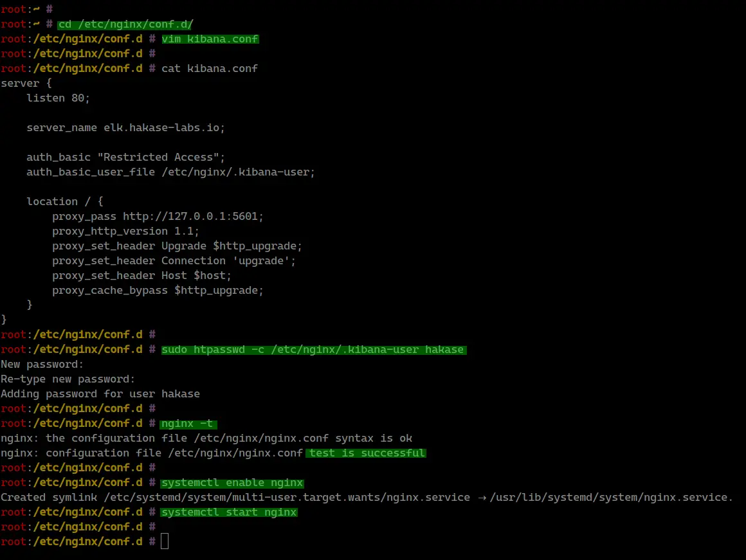This screenshot has width=746, height=560.
Task: Click the 'location / {' line
Action: (65, 201)
